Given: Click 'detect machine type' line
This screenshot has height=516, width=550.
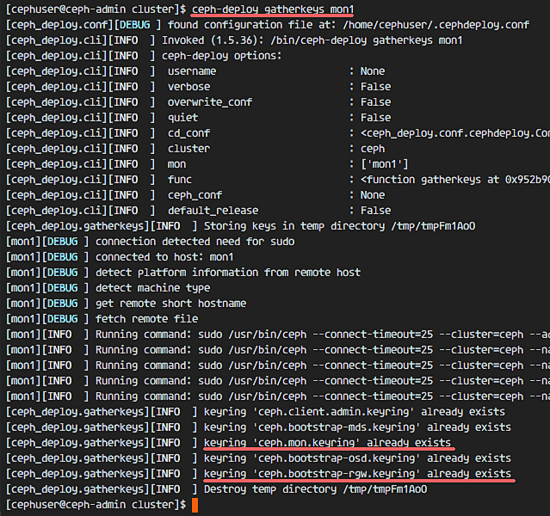Looking at the screenshot, I should [x=153, y=288].
